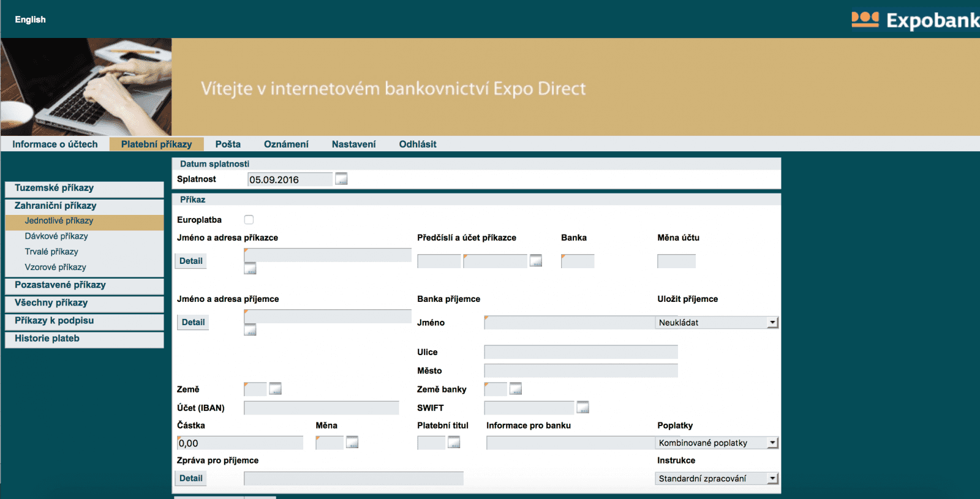Viewport: 980px width, 499px height.
Task: Select Jednotlivé příkazy submenu item
Action: tap(85, 221)
